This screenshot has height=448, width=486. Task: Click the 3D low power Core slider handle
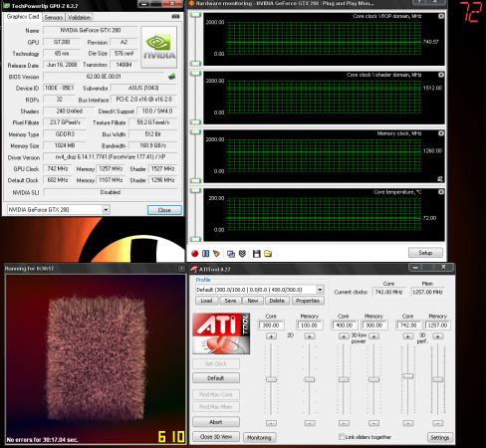[344, 379]
